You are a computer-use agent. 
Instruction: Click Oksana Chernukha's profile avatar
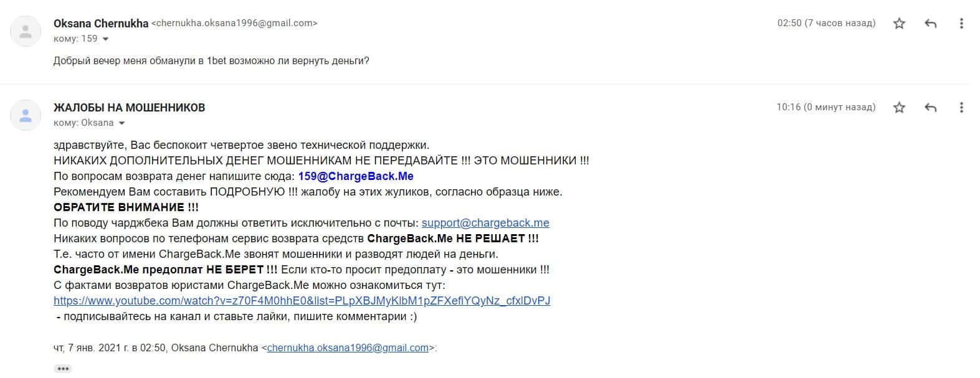[26, 31]
